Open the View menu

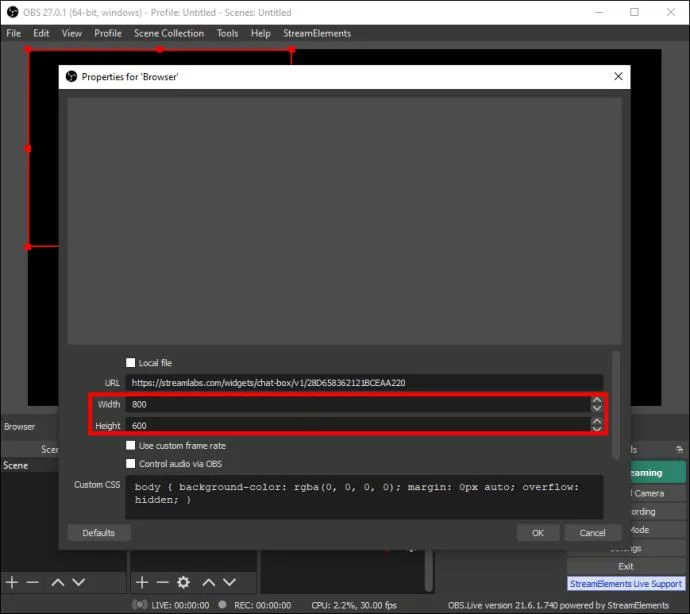(71, 33)
